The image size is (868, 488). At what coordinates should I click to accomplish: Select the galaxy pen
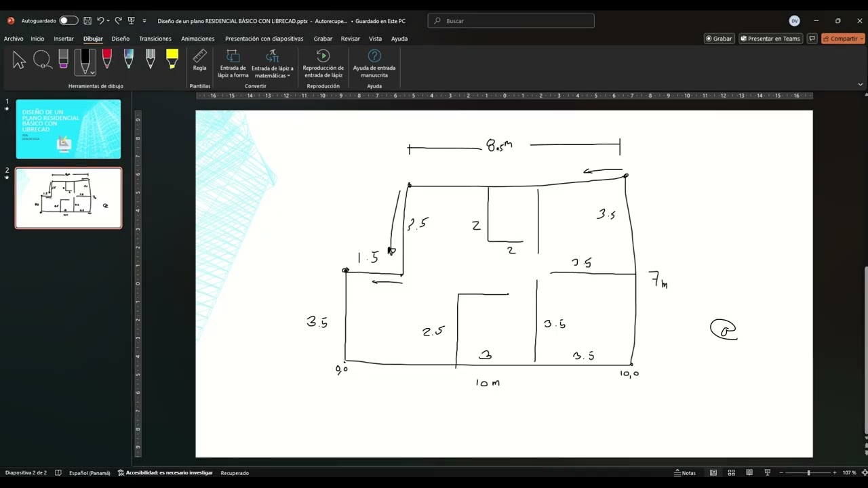point(129,59)
